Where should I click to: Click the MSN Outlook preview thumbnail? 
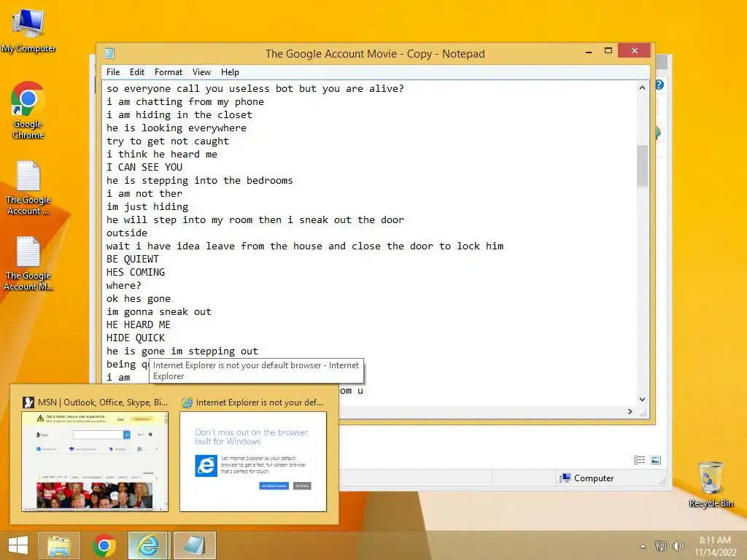click(x=95, y=462)
